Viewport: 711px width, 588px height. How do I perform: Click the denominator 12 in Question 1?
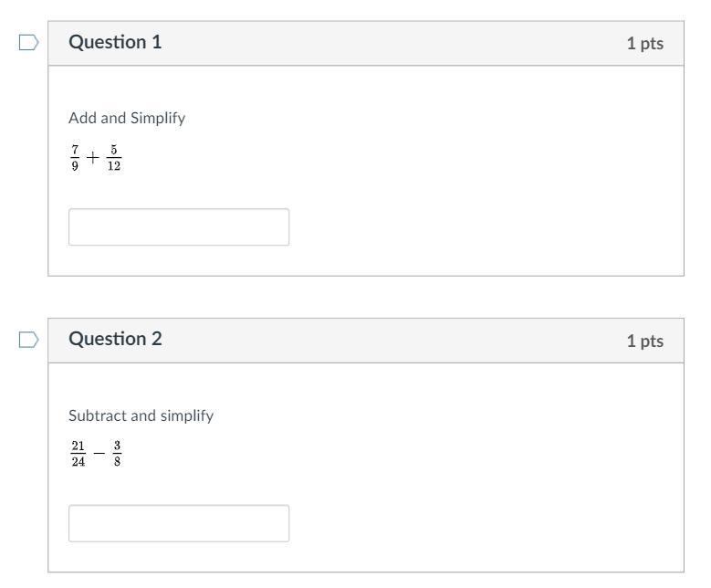113,166
